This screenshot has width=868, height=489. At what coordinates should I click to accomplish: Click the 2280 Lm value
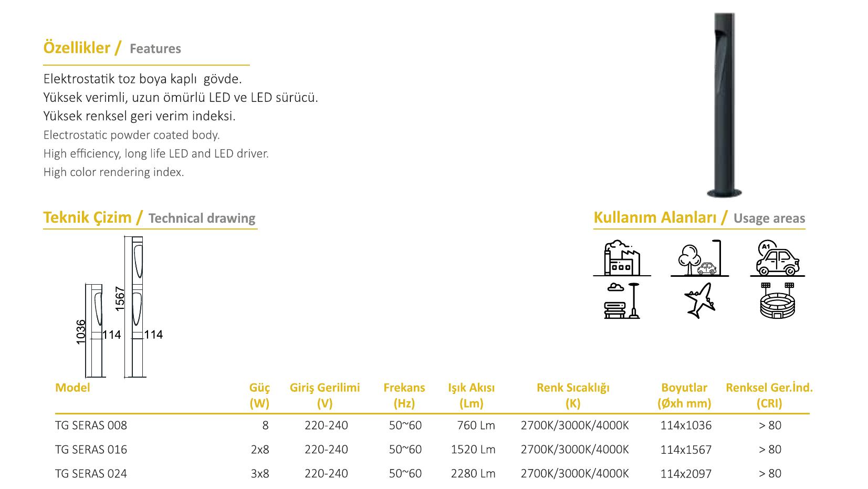pos(473,473)
